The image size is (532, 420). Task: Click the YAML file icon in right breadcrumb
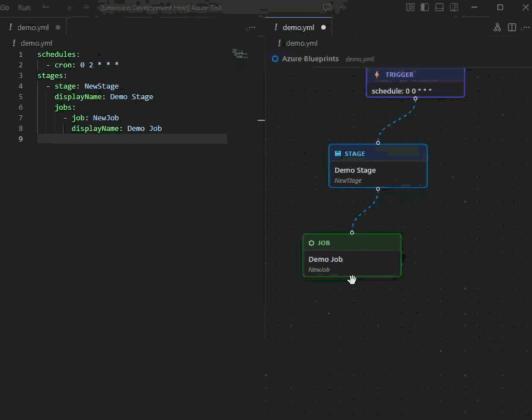tap(279, 43)
